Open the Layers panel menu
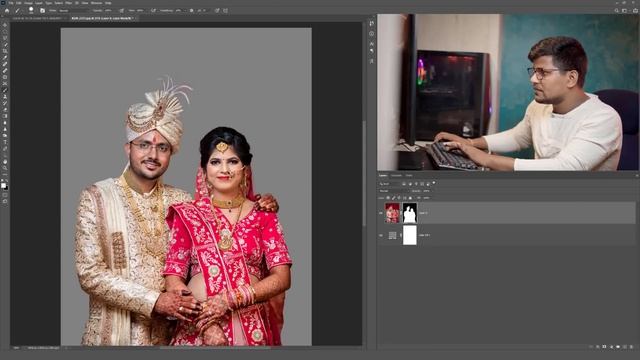This screenshot has height=360, width=640. coord(636,176)
